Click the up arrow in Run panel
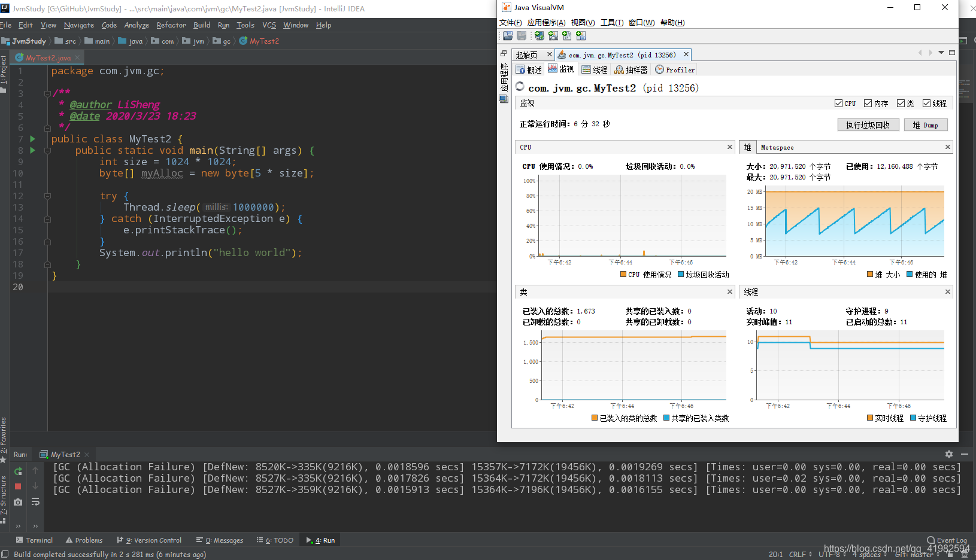The width and height of the screenshot is (976, 560). pos(35,471)
